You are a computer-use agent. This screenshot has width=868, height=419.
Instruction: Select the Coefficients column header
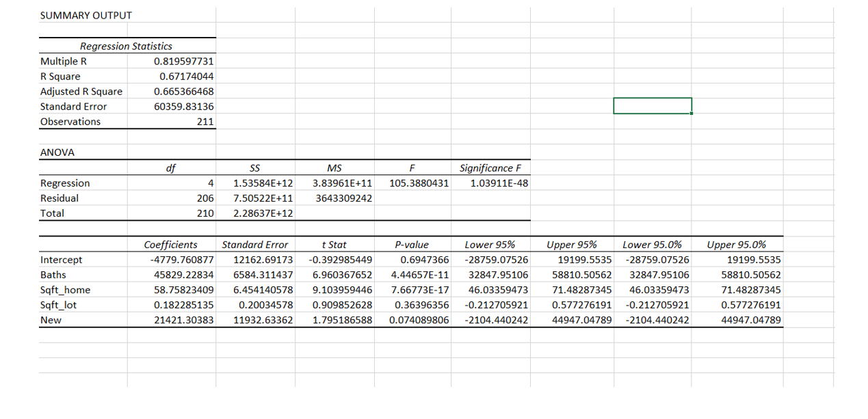point(171,244)
